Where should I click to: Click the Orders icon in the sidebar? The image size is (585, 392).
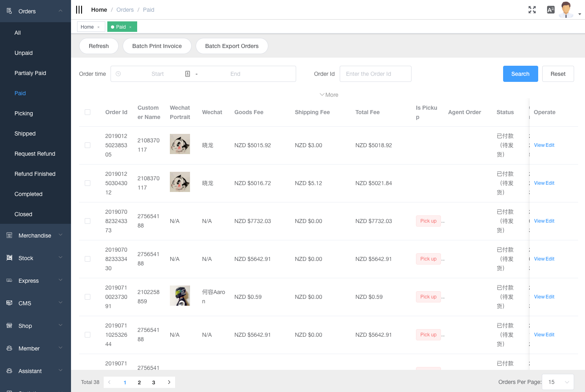[9, 11]
